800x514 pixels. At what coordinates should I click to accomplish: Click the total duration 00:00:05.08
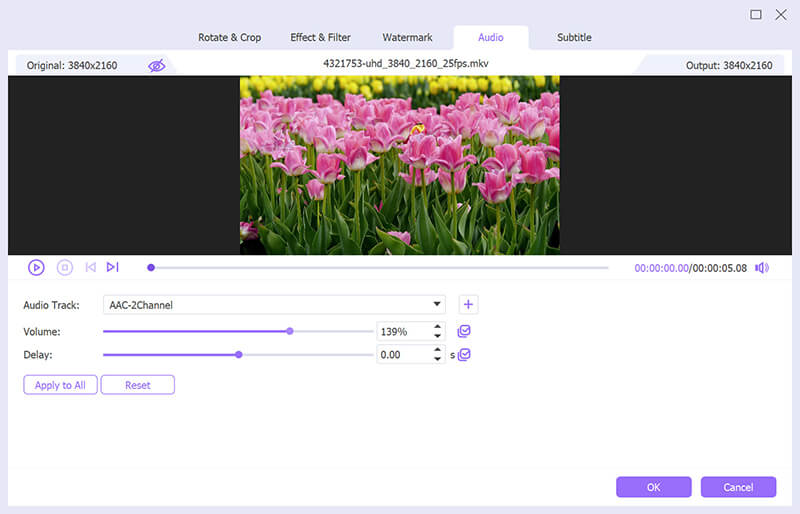coord(719,268)
